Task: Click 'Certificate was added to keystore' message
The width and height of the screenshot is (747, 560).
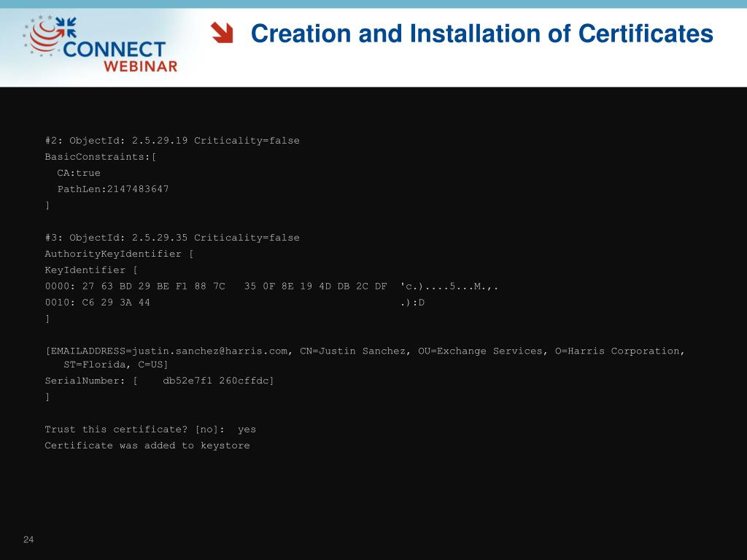Action: [147, 446]
